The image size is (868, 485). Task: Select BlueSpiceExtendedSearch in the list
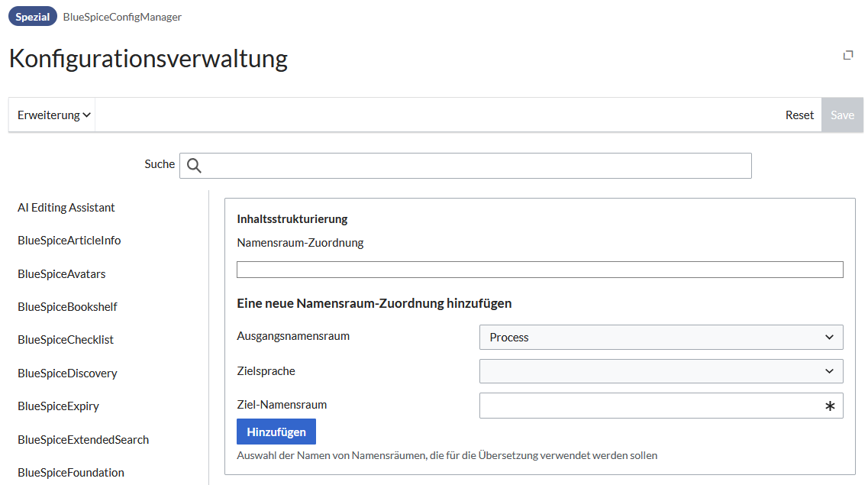83,440
